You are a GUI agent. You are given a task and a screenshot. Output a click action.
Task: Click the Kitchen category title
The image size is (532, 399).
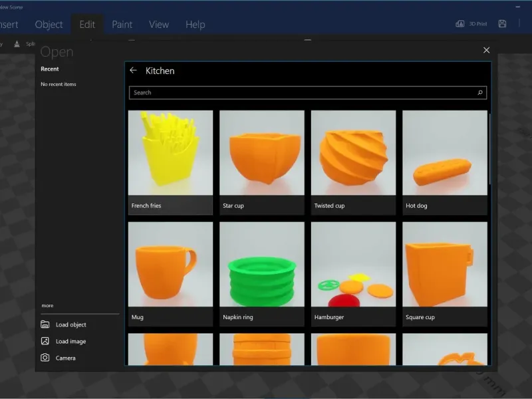160,70
